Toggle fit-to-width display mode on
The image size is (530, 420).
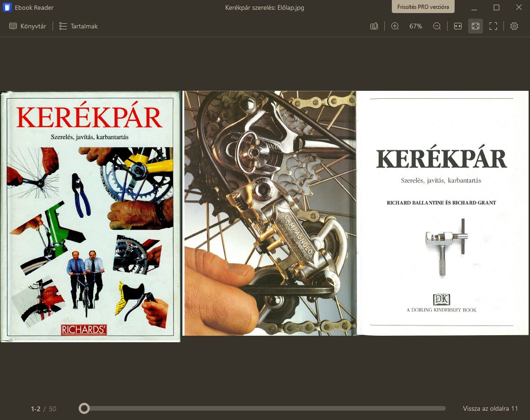458,26
